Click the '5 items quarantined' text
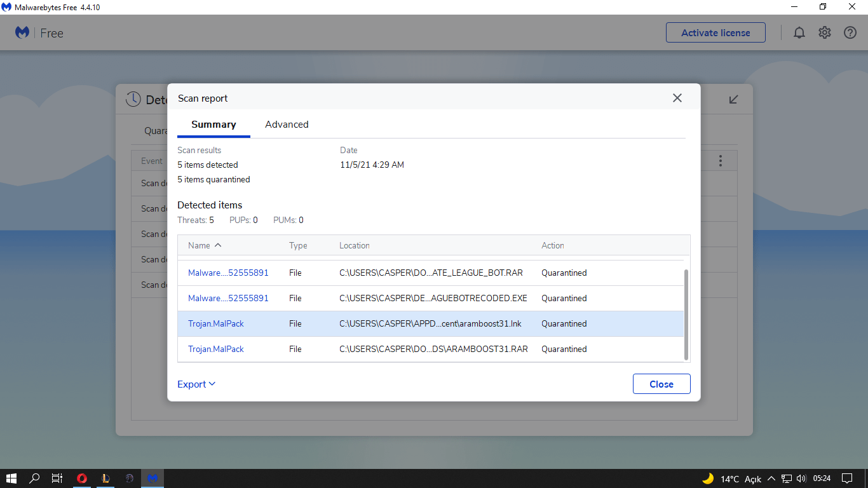Viewport: 868px width, 488px height. click(214, 179)
